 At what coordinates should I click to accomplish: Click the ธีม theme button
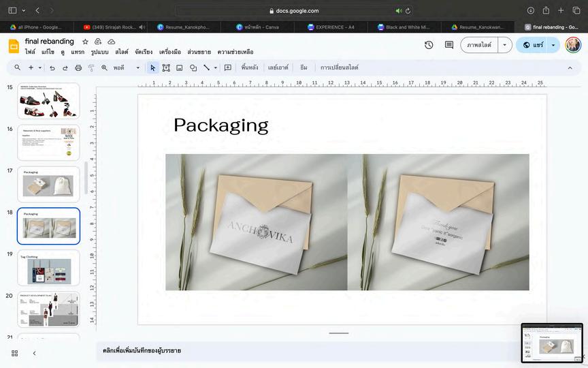(x=304, y=67)
